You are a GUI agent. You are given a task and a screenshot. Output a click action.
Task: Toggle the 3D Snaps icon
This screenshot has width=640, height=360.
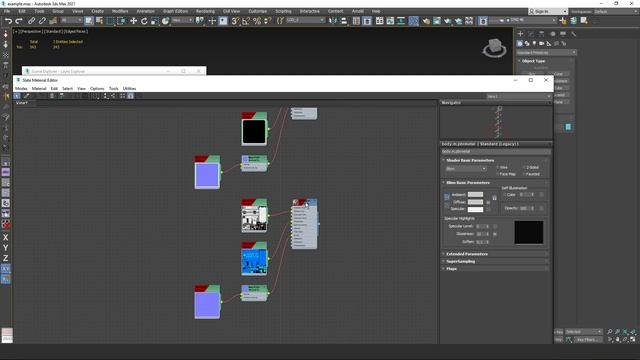coord(235,21)
